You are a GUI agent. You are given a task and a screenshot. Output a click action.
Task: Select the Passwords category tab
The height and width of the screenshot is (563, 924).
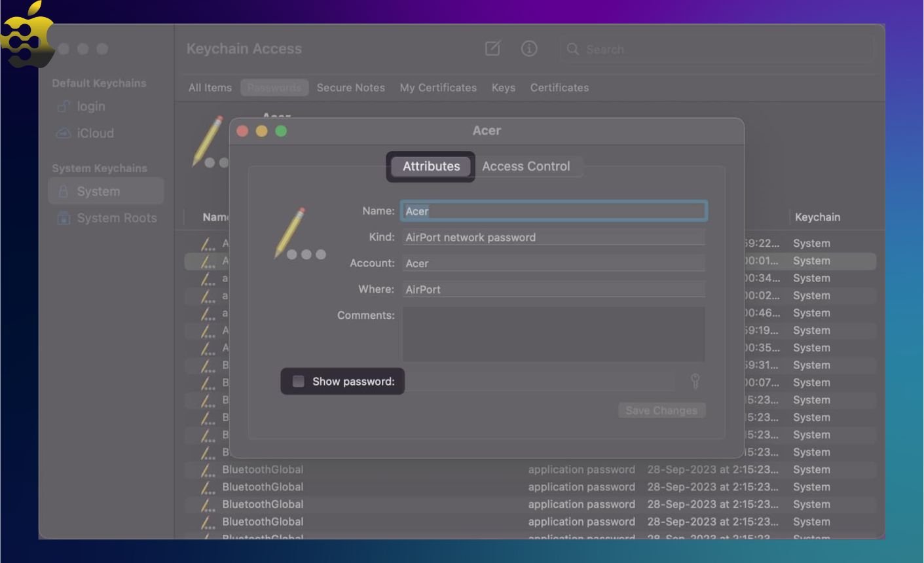click(x=274, y=88)
